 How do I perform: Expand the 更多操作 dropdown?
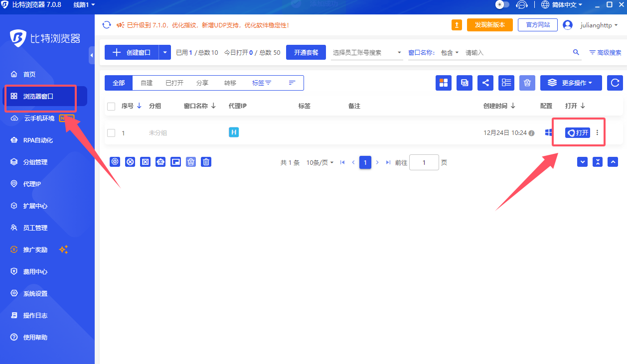[x=571, y=83]
